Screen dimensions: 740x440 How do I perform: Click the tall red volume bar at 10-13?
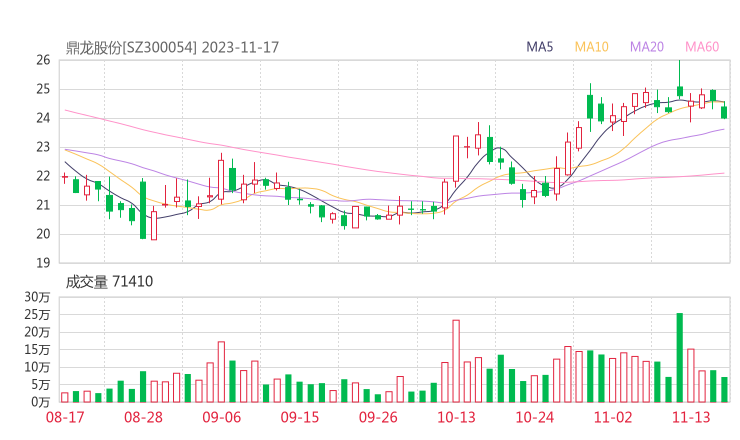(456, 361)
